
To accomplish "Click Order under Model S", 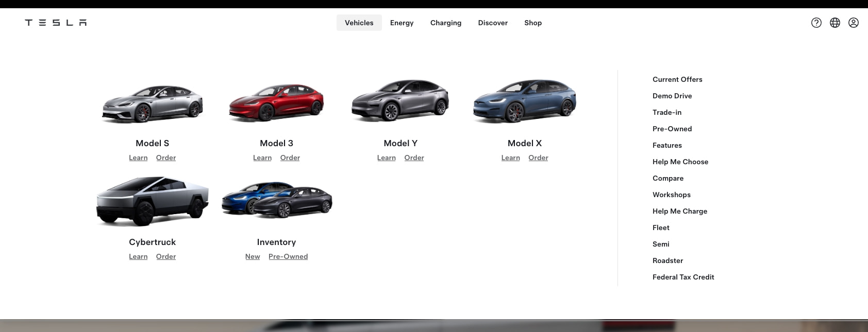I will coord(166,158).
